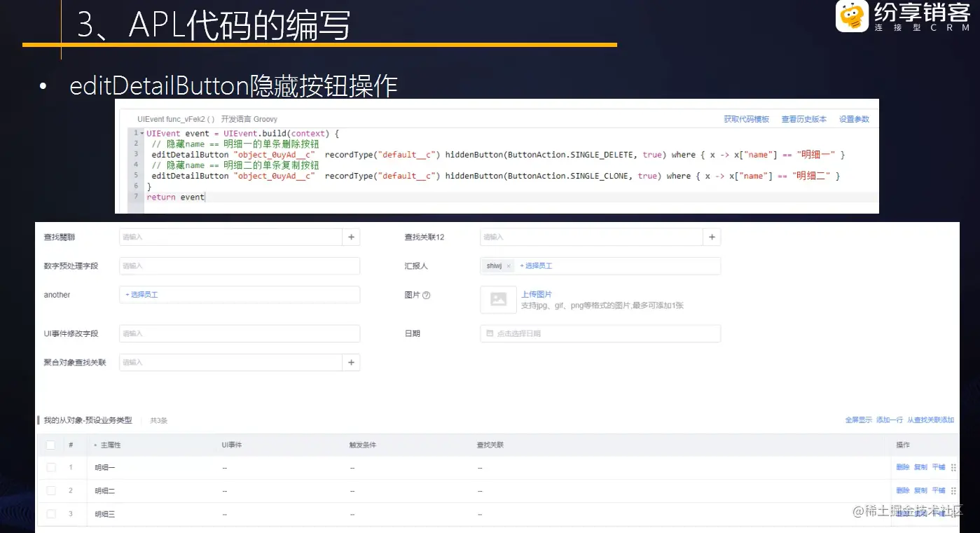The height and width of the screenshot is (533, 980).
Task: Check the checkbox for the 明细一 row
Action: [x=51, y=467]
